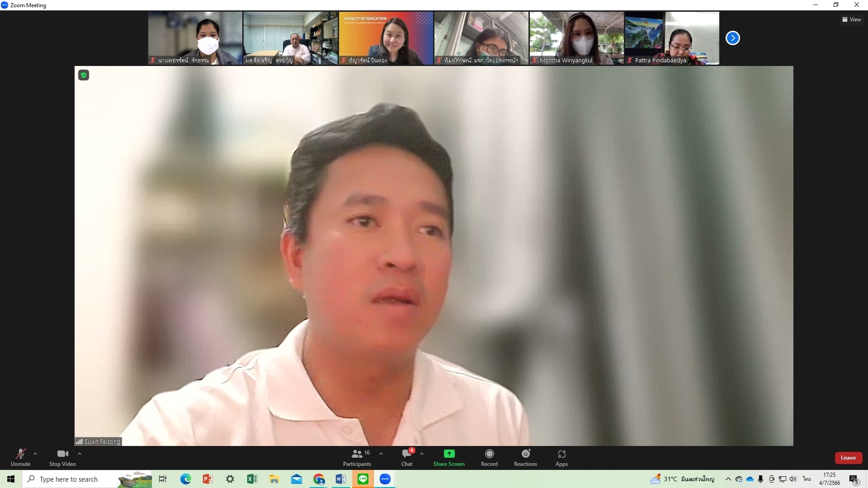Screen dimensions: 868x488
Task: Expand video options arrow next to Stop Video
Action: point(80,454)
